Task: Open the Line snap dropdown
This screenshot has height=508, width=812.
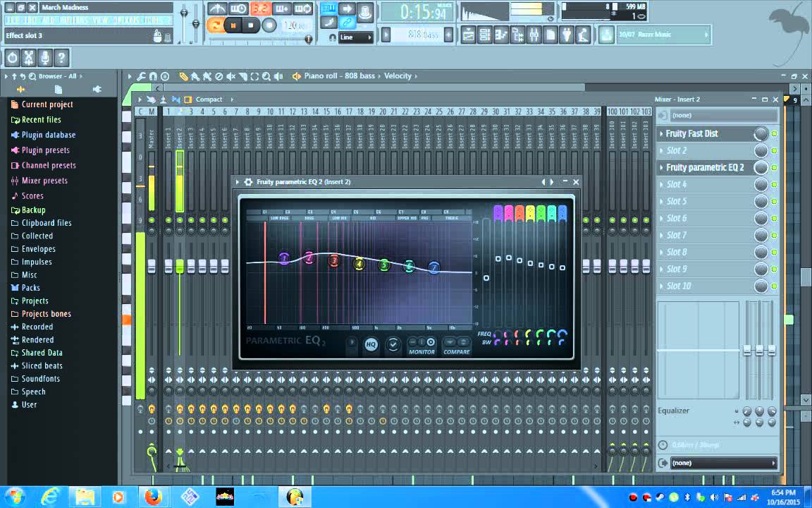Action: coord(355,37)
